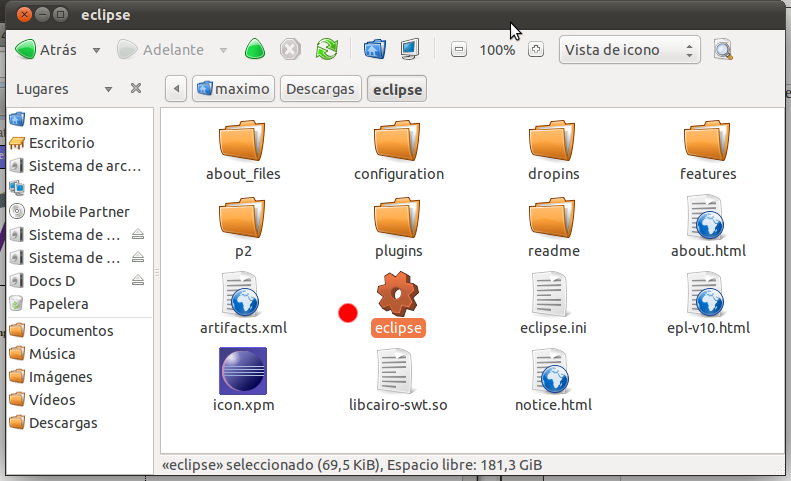Select the features folder
The height and width of the screenshot is (481, 791).
pos(707,150)
